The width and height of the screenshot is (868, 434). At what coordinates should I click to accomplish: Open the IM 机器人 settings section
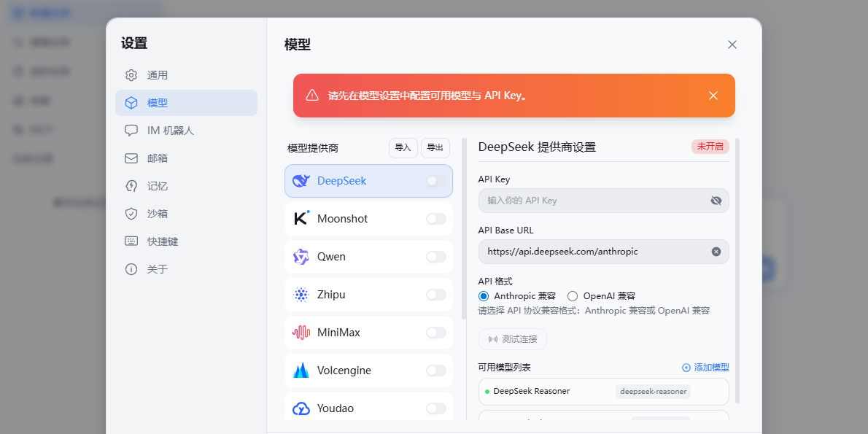coord(170,131)
